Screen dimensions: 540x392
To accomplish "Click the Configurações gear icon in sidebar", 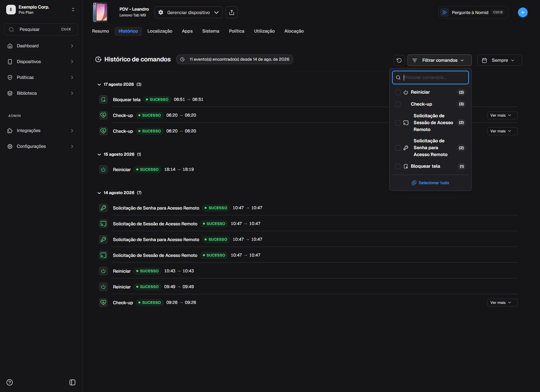I will [x=10, y=146].
